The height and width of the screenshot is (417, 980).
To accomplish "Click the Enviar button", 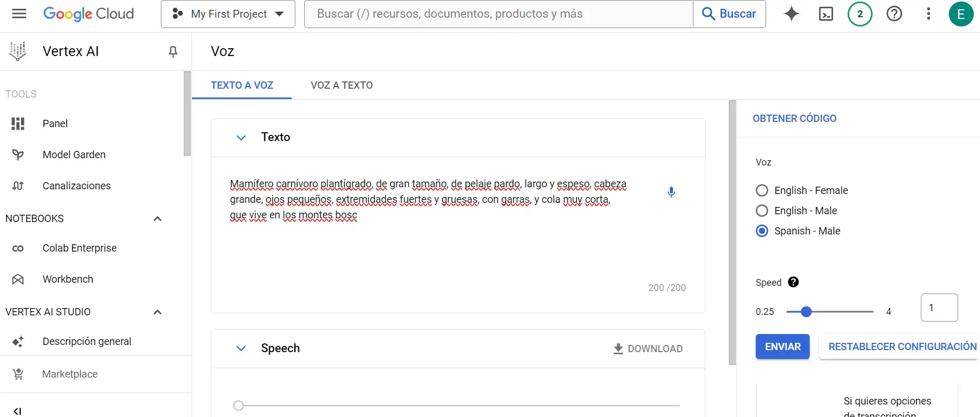I will click(782, 346).
